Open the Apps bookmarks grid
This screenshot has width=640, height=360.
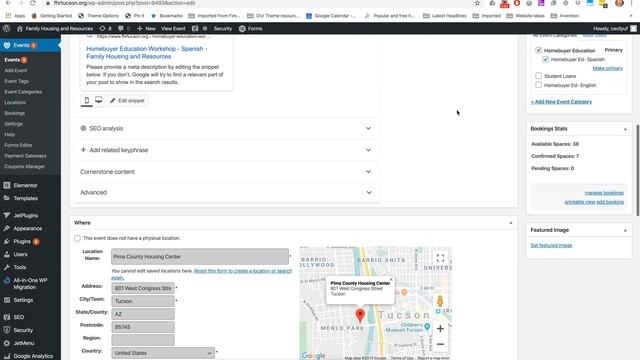(15, 16)
